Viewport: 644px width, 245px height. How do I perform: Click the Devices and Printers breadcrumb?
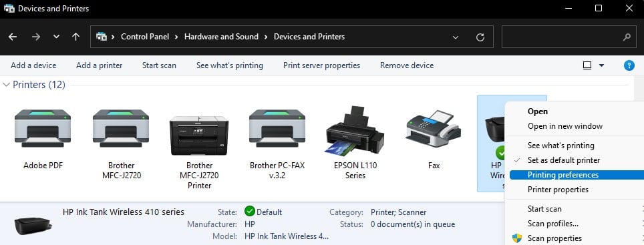click(309, 37)
